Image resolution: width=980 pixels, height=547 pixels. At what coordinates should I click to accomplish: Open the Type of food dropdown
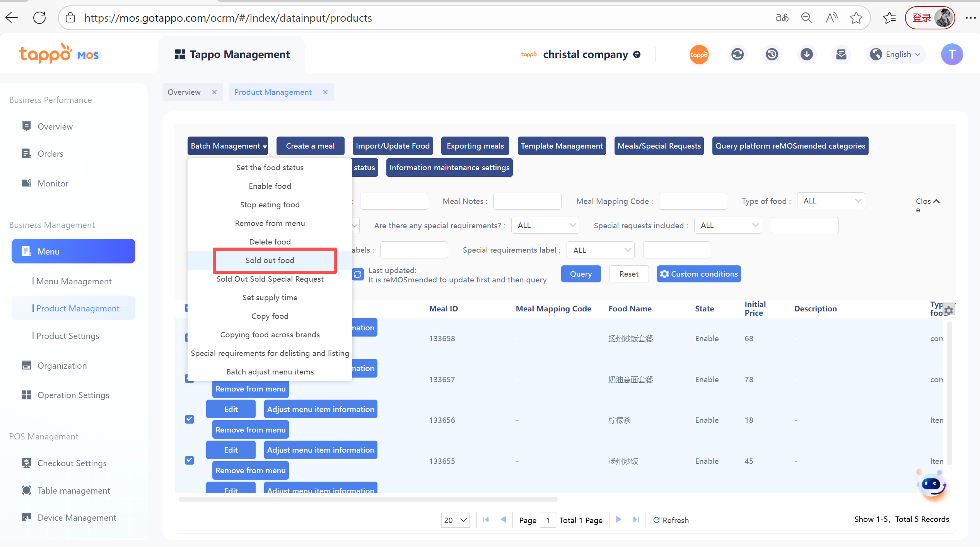pos(831,201)
